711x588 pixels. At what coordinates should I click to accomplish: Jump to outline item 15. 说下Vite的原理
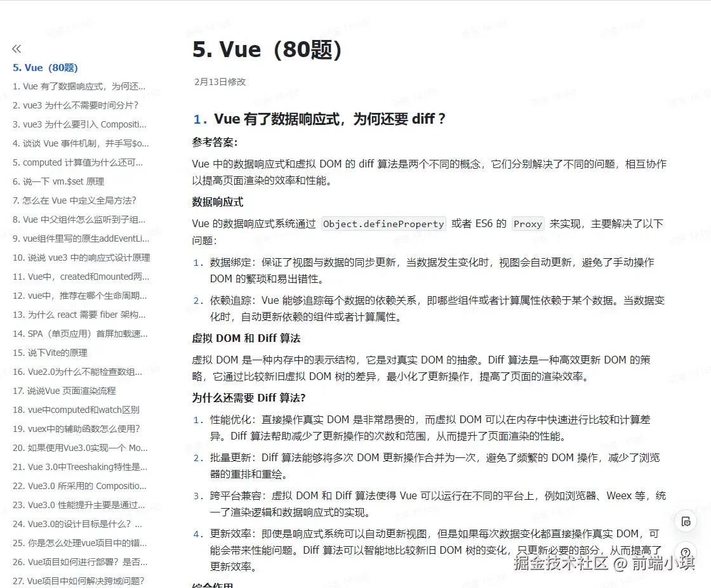50,353
